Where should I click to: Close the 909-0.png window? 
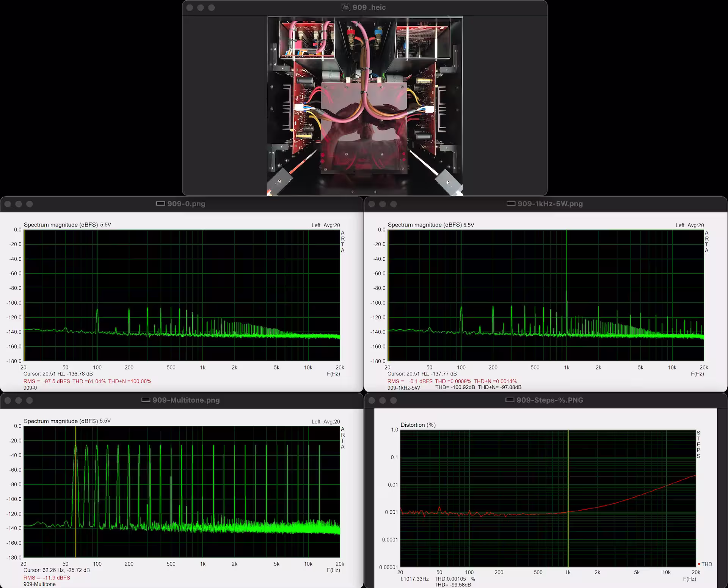pos(8,204)
